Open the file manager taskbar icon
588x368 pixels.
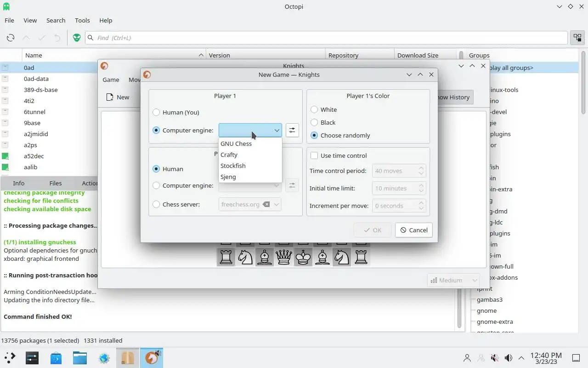[80, 358]
